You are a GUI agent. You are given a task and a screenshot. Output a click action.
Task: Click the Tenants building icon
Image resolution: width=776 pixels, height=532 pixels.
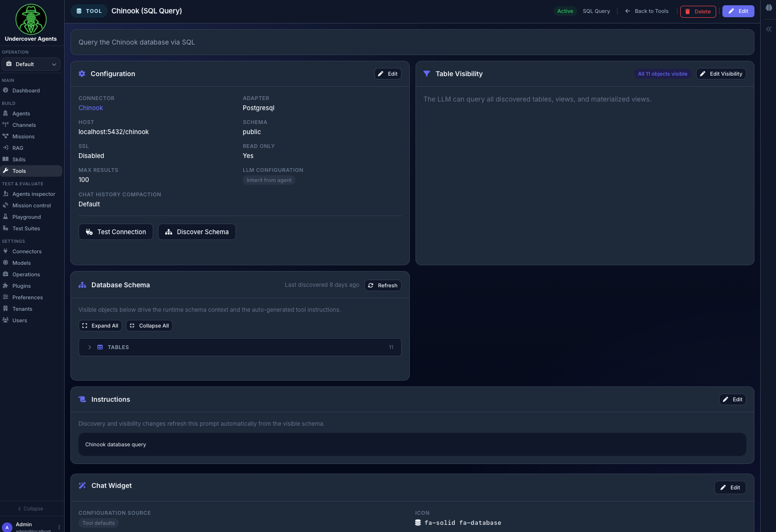tap(6, 308)
